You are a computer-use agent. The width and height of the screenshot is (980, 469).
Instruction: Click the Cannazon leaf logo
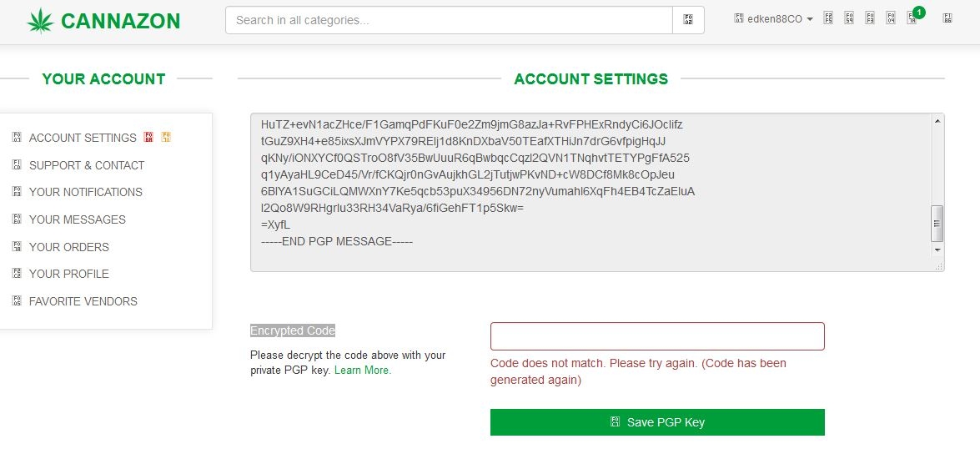click(x=40, y=21)
